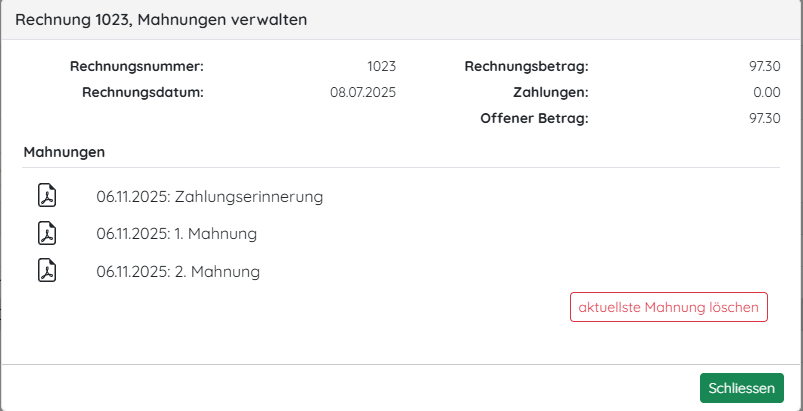Select the Rechnungsbetrag value 97.30

[x=764, y=67]
